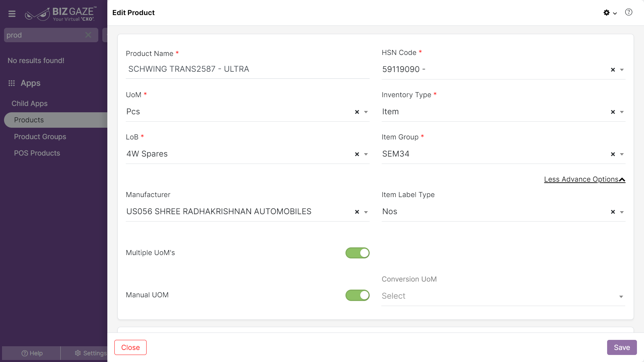Click the Save button
The height and width of the screenshot is (362, 644).
click(622, 348)
